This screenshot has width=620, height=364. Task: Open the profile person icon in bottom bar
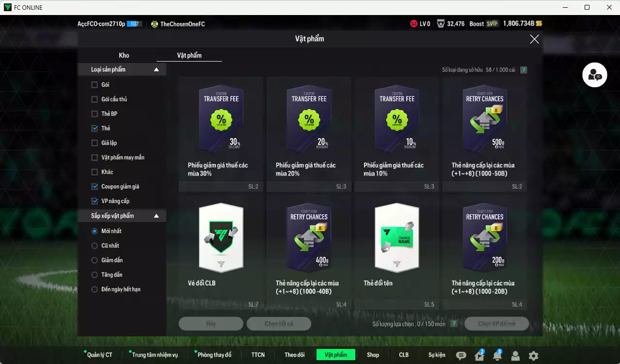(515, 356)
